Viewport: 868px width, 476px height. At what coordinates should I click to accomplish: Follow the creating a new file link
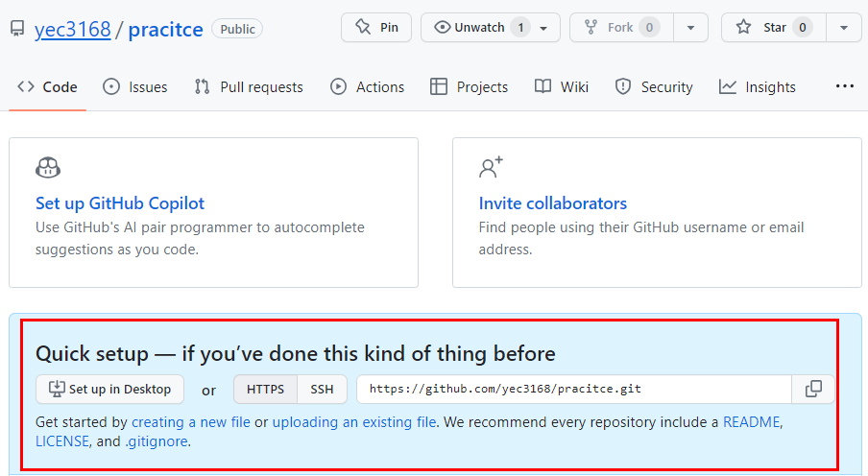[x=190, y=421]
